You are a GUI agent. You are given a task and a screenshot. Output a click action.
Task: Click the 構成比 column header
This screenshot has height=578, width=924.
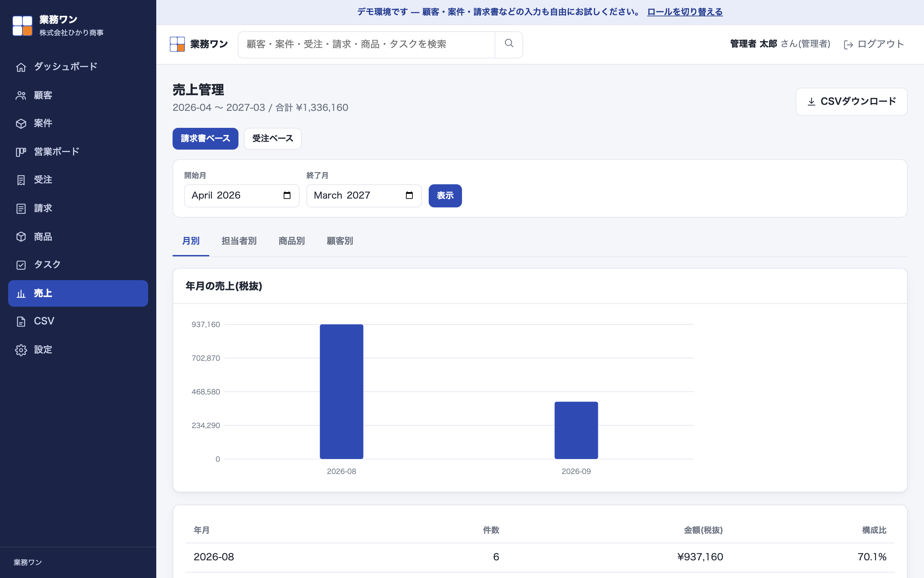pyautogui.click(x=874, y=530)
